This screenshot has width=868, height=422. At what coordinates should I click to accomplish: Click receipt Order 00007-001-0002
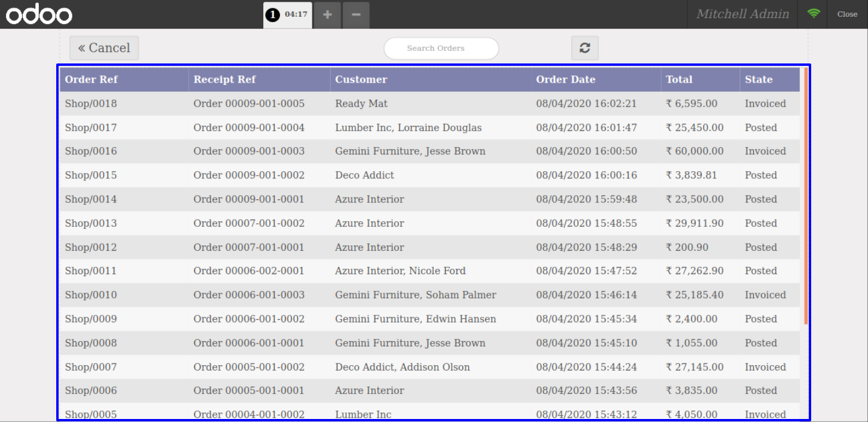(x=249, y=223)
